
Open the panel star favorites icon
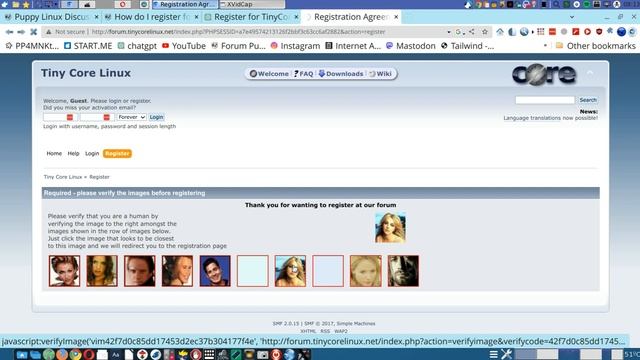coord(27,4)
